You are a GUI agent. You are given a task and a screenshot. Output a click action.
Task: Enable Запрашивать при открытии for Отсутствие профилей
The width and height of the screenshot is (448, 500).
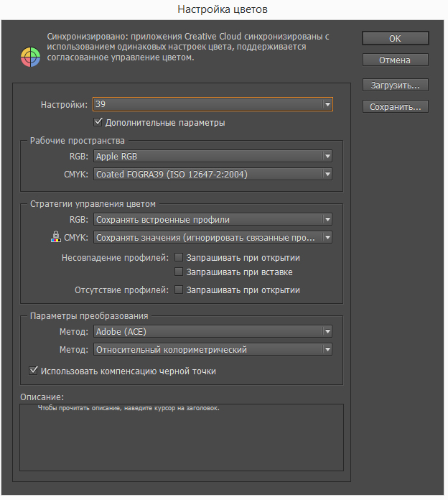pos(179,290)
